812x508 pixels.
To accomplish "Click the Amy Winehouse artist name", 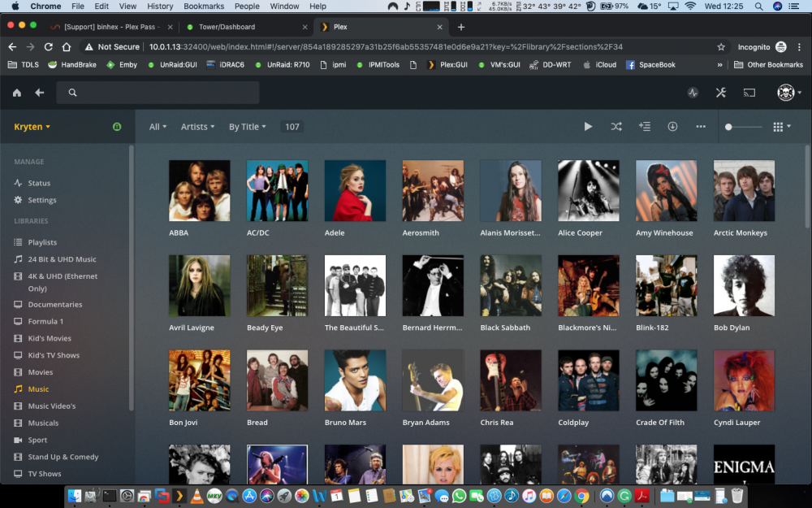I will (664, 232).
